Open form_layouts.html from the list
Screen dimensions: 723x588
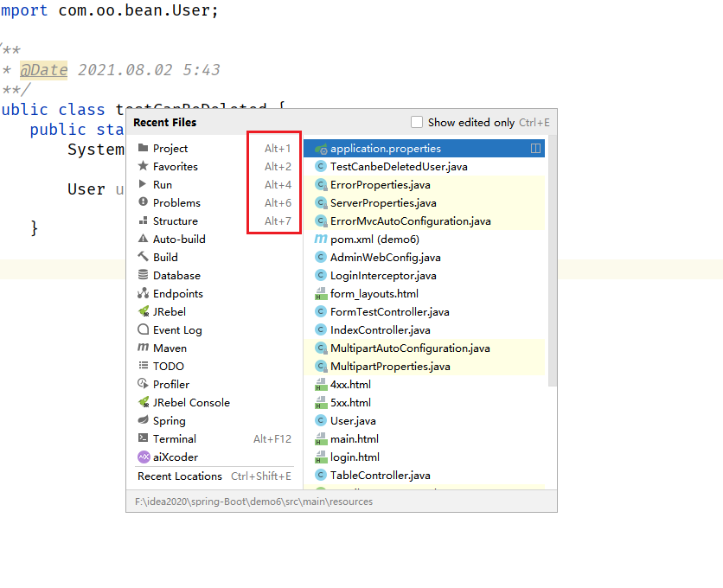click(x=374, y=293)
